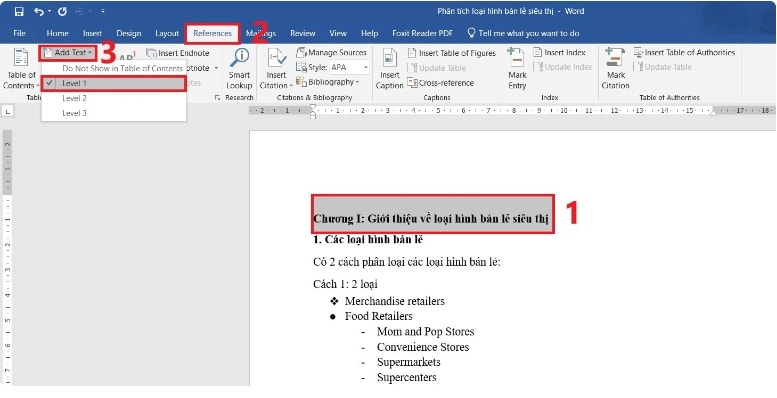Open the Footnotes group dialog launcher

pos(217,98)
